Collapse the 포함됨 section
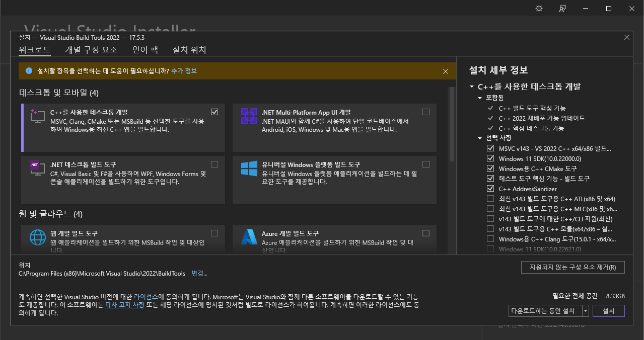The image size is (644, 340). pyautogui.click(x=480, y=98)
